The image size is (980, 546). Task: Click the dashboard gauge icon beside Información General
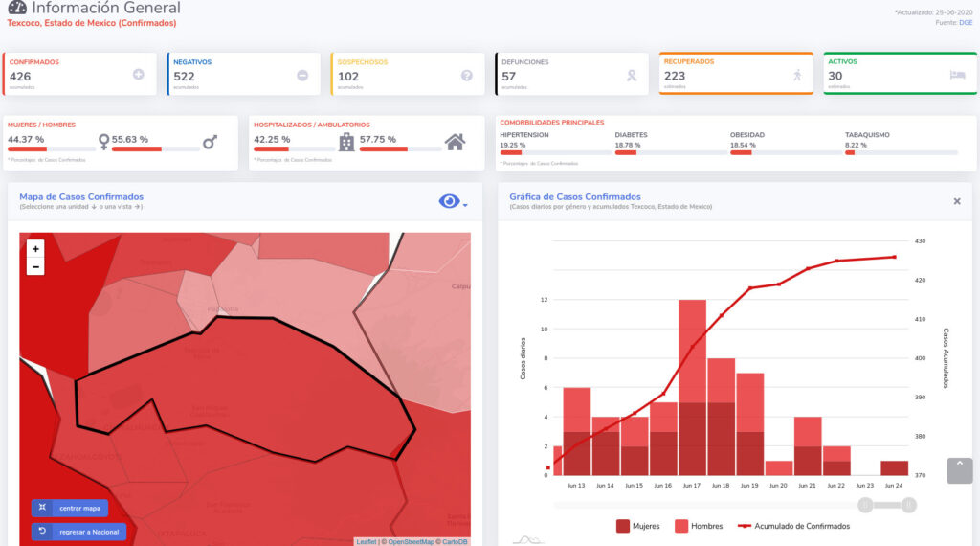click(x=17, y=8)
